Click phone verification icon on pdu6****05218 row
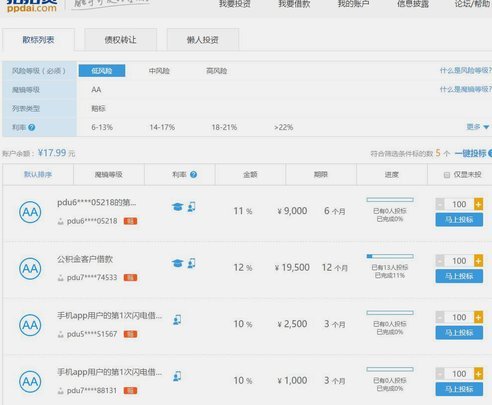The width and height of the screenshot is (492, 405). coord(191,207)
